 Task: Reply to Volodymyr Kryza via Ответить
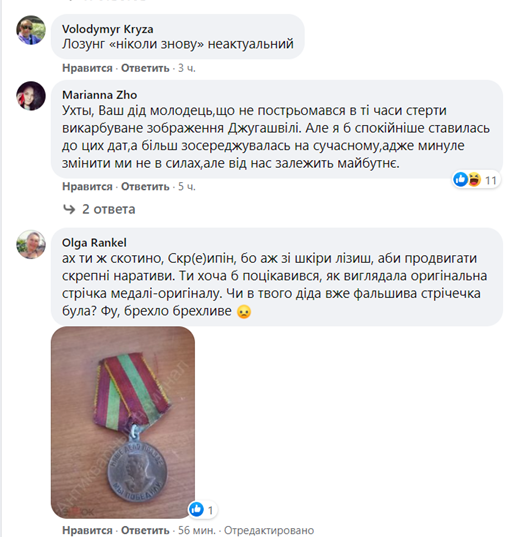click(145, 68)
